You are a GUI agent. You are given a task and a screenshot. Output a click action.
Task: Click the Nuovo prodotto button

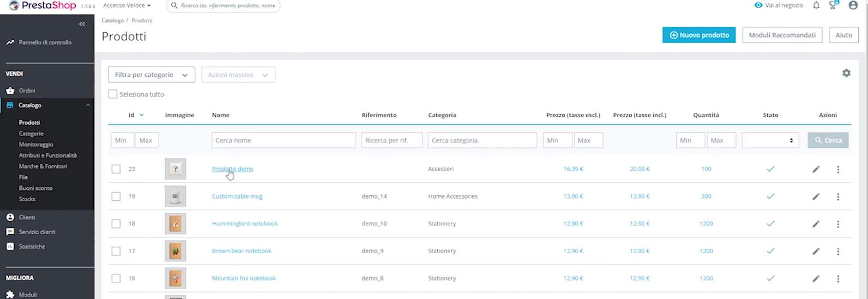click(698, 35)
